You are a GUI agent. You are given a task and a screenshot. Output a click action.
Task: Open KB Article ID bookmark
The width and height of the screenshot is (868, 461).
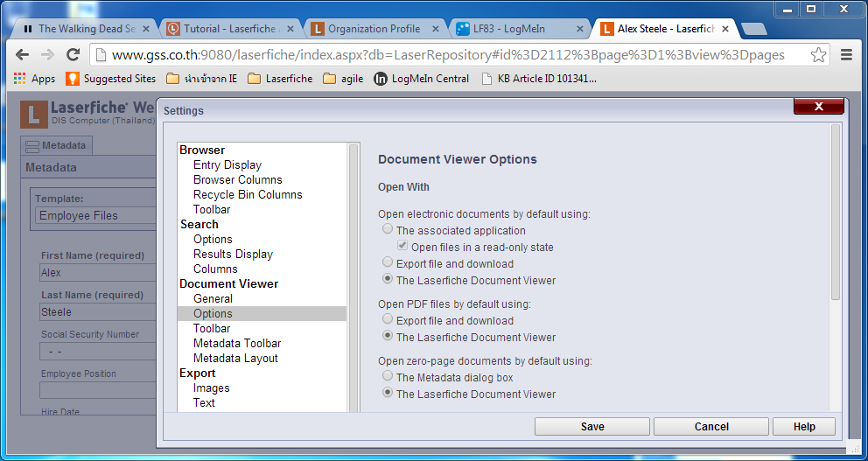(x=539, y=79)
